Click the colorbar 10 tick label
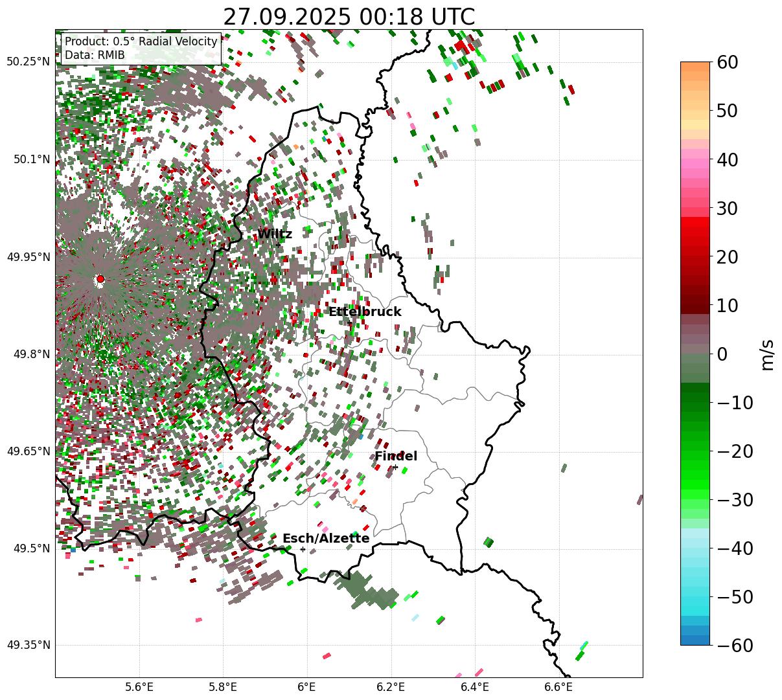The image size is (782, 700). coord(726,305)
